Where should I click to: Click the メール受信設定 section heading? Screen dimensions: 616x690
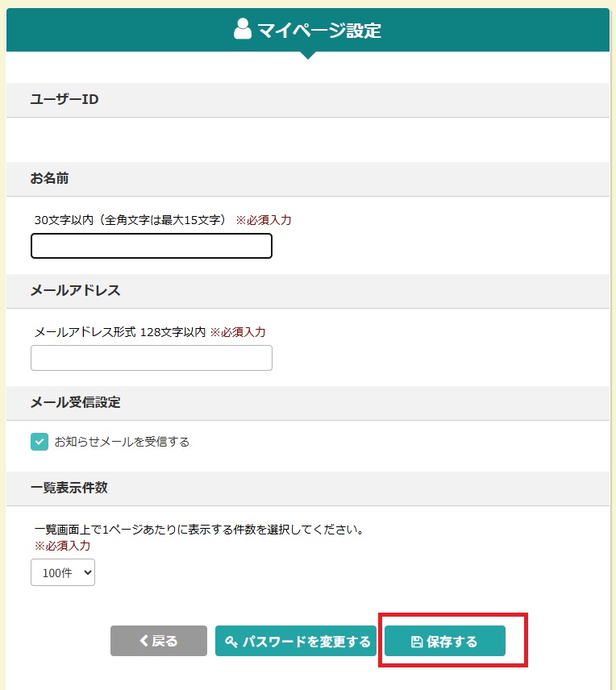75,402
